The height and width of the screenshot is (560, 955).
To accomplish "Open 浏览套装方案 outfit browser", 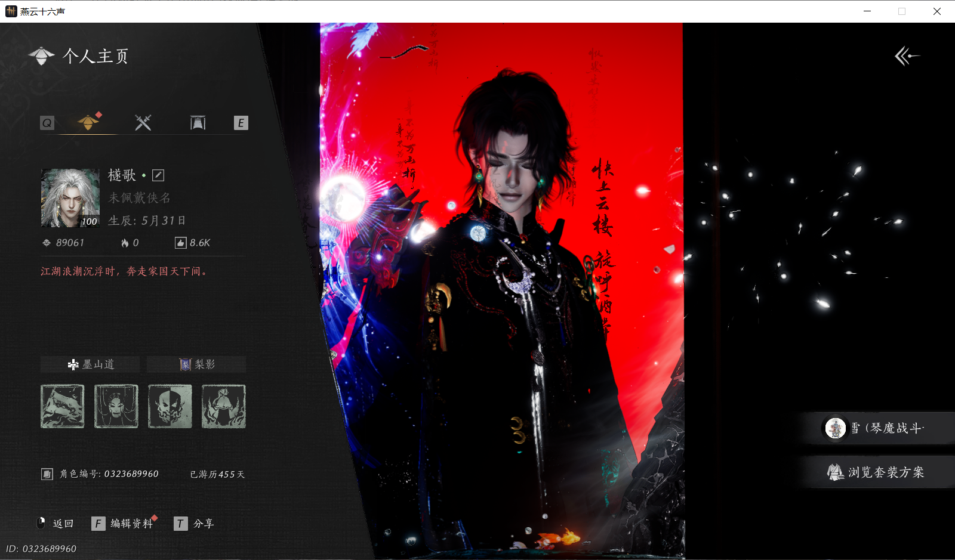I will 876,472.
